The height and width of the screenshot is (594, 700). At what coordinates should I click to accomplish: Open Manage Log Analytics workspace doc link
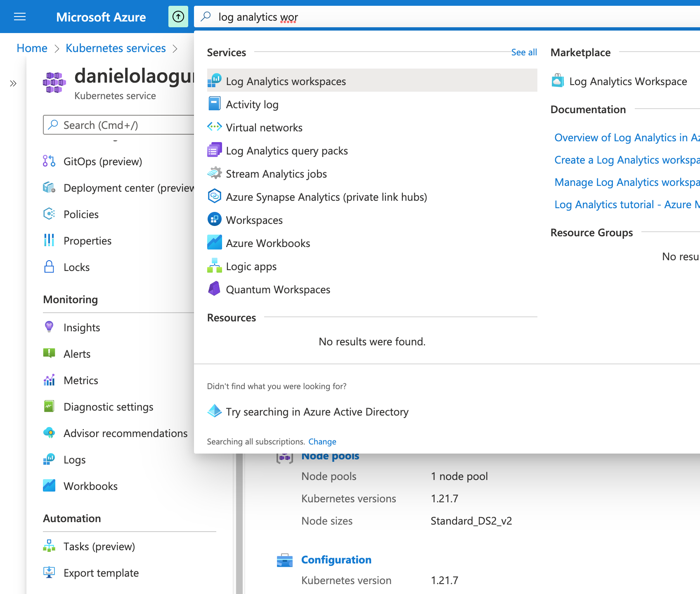point(627,182)
